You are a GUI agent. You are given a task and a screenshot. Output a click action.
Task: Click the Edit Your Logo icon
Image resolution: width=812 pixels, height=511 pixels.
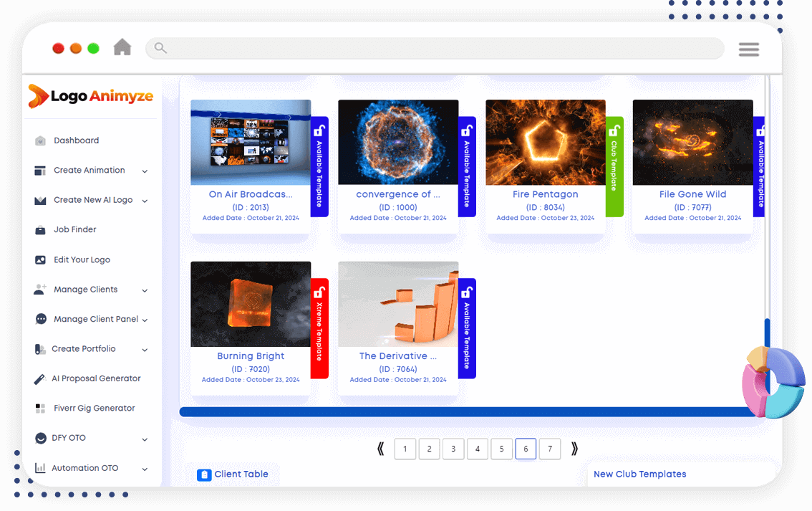pyautogui.click(x=41, y=260)
